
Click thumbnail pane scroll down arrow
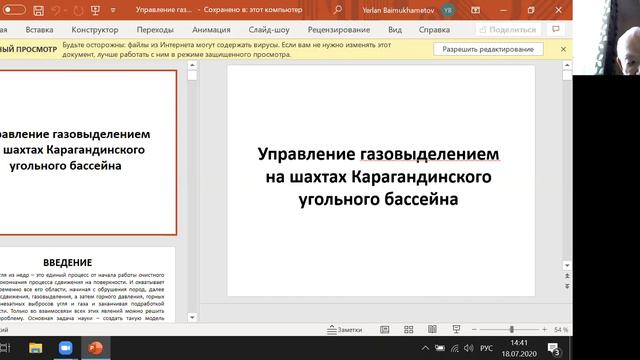pos(192,317)
